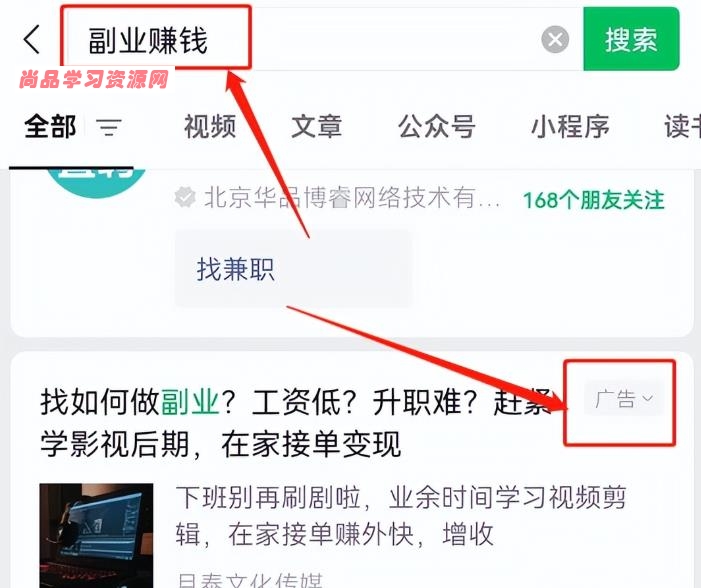Tap the teal round account avatar
The width and height of the screenshot is (701, 588).
(96, 182)
